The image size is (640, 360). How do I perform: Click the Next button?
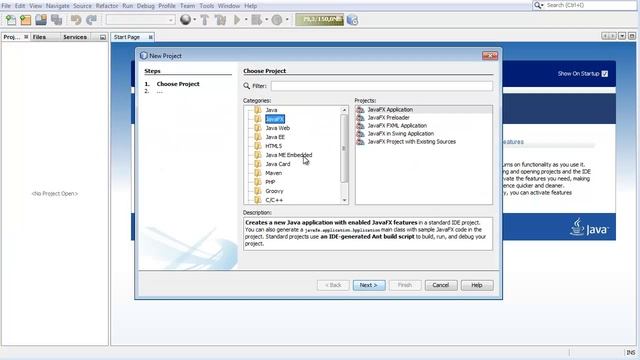click(x=369, y=285)
